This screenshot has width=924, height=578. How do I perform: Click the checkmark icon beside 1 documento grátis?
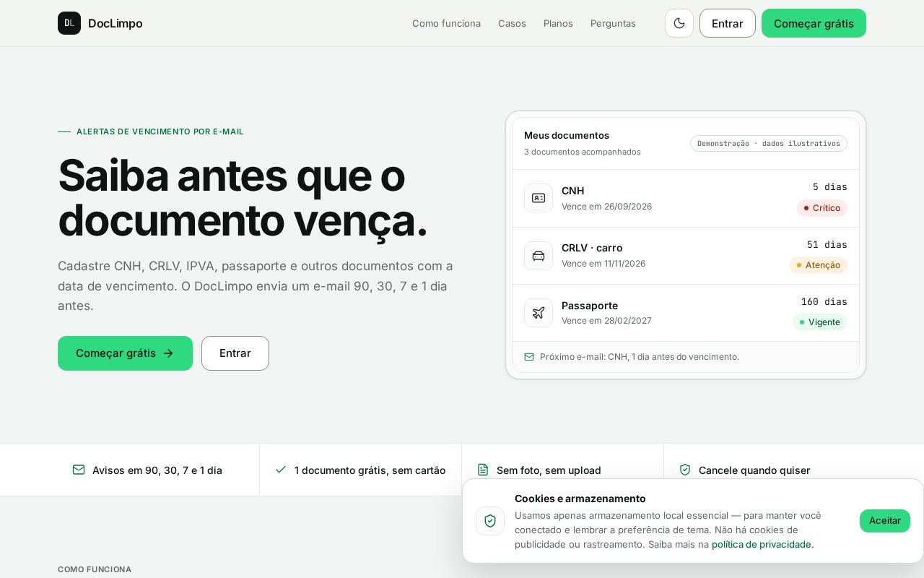coord(281,470)
